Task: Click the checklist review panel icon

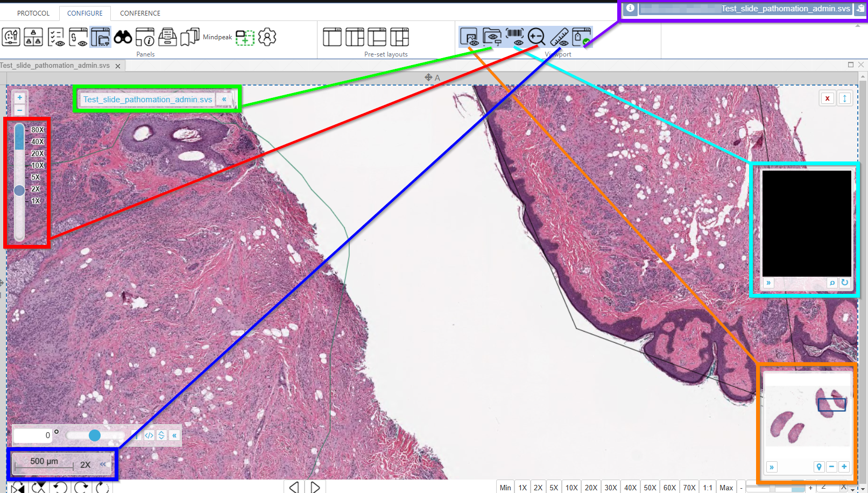Action: pos(56,37)
